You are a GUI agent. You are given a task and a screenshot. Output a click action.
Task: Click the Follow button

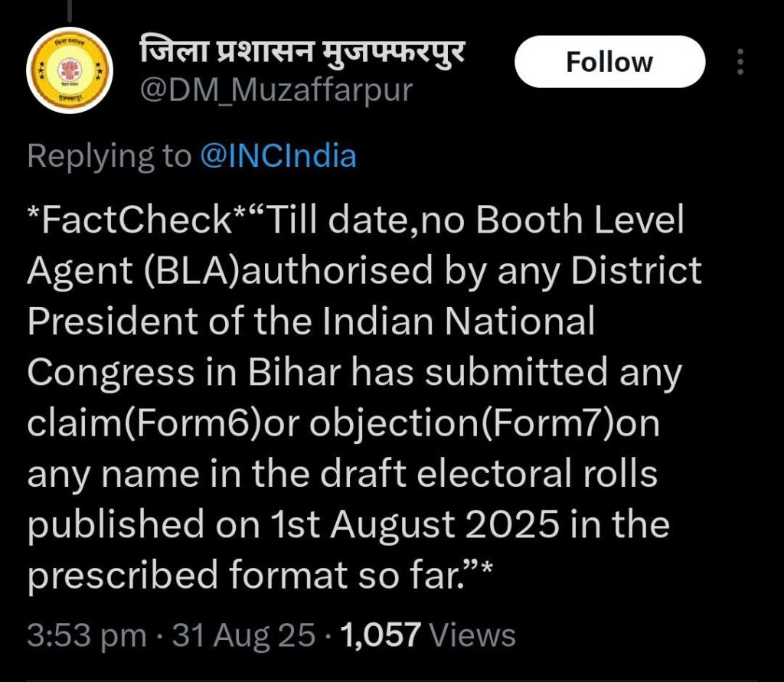[609, 62]
